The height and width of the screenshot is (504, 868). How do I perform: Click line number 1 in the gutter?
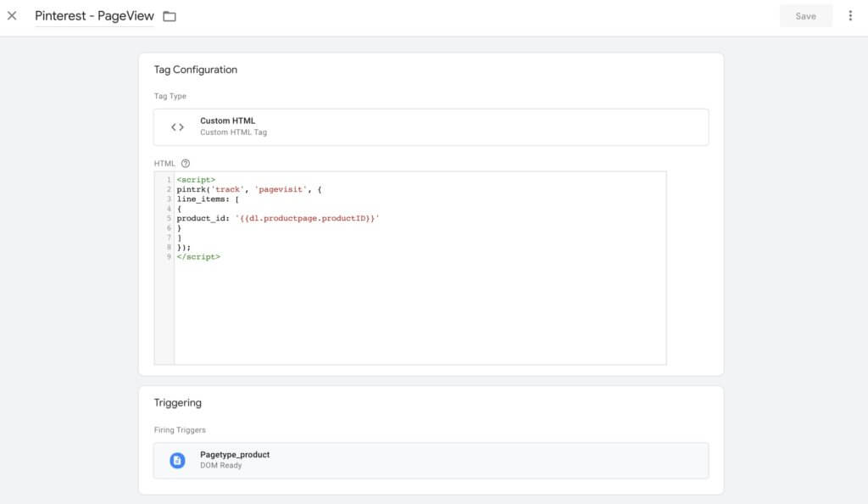point(169,180)
